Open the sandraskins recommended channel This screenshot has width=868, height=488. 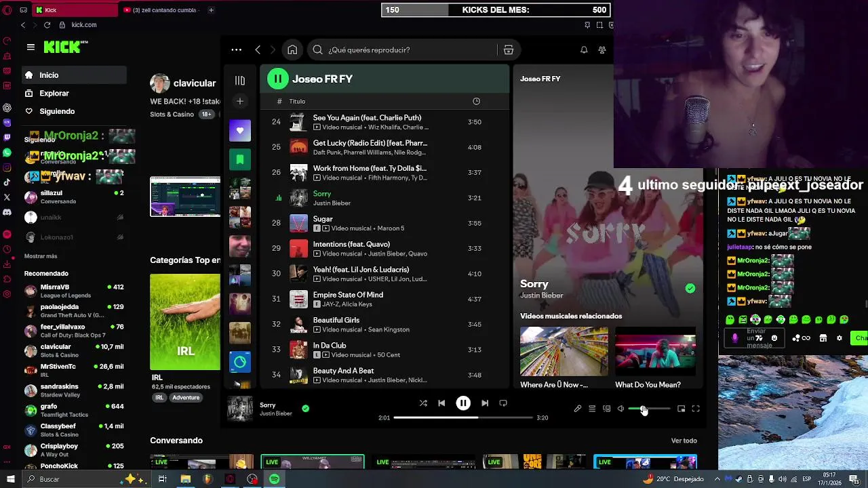73,390
